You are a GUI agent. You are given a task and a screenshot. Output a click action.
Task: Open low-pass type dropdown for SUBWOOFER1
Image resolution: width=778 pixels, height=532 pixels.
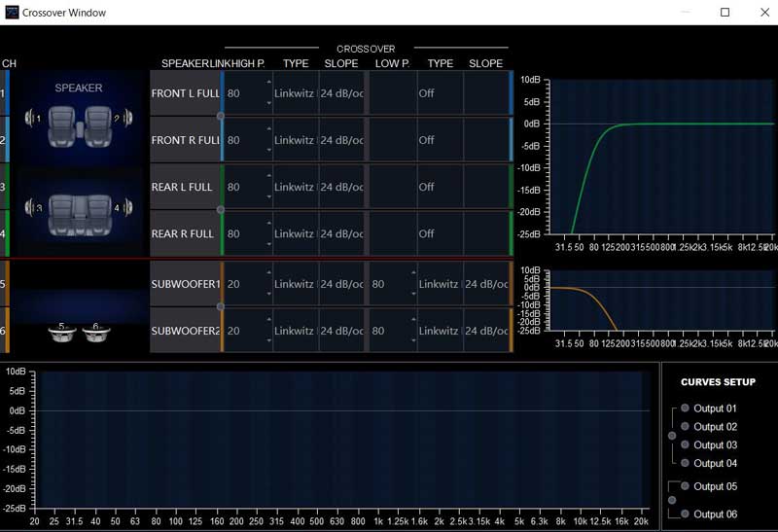(x=440, y=284)
